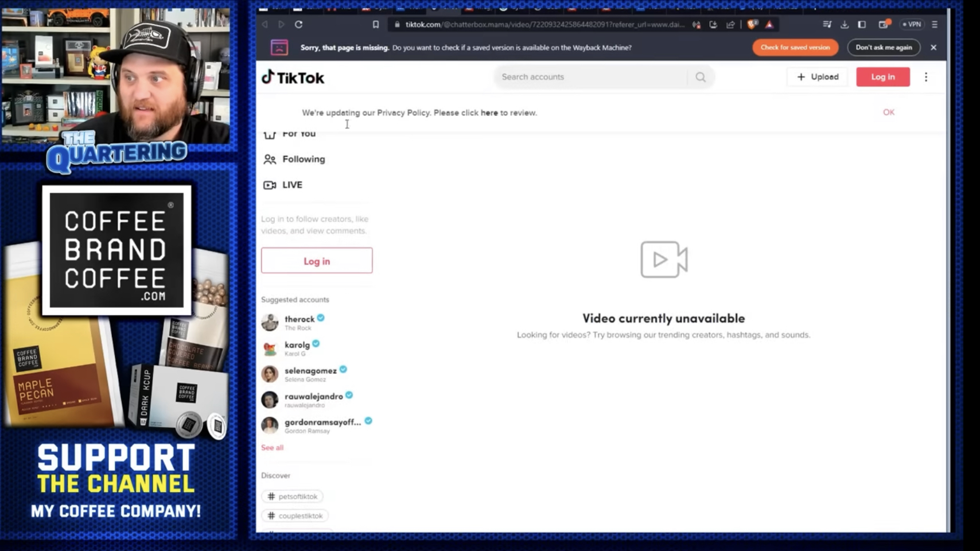Image resolution: width=980 pixels, height=551 pixels.
Task: Click the VPN button
Action: coord(912,25)
